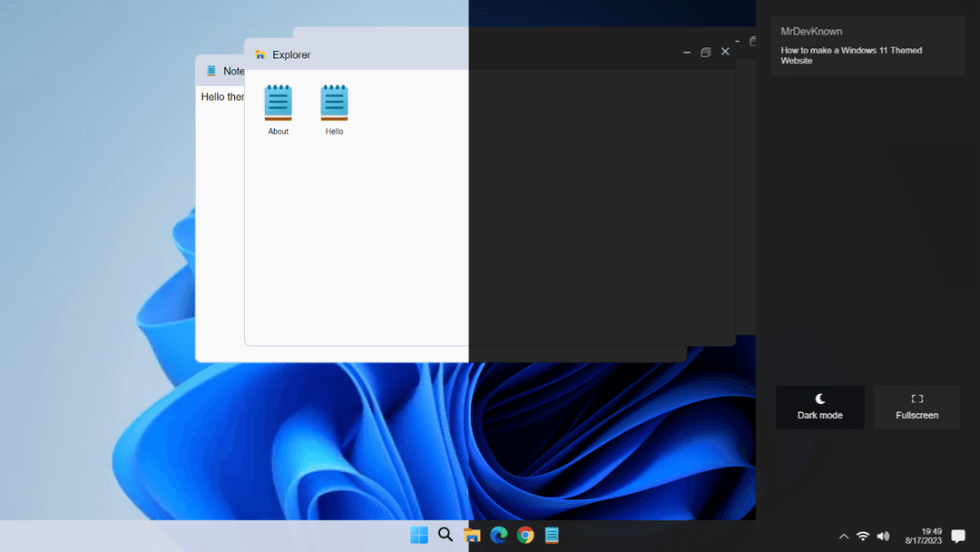Select the Hello file in Explorer
Image resolution: width=980 pixels, height=552 pixels.
point(334,110)
